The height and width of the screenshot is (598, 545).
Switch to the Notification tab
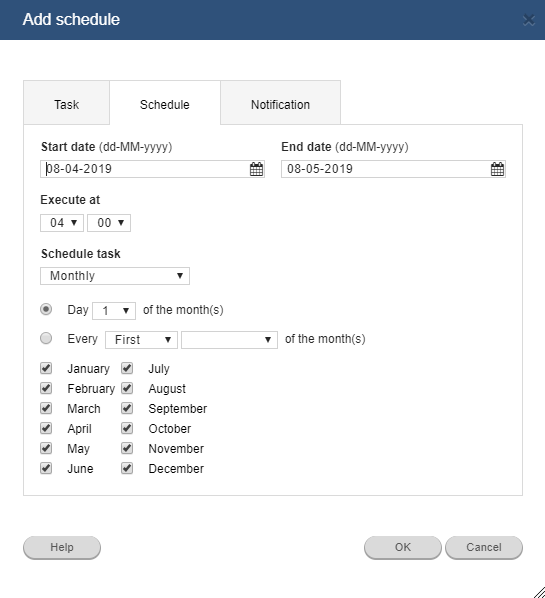(280, 103)
